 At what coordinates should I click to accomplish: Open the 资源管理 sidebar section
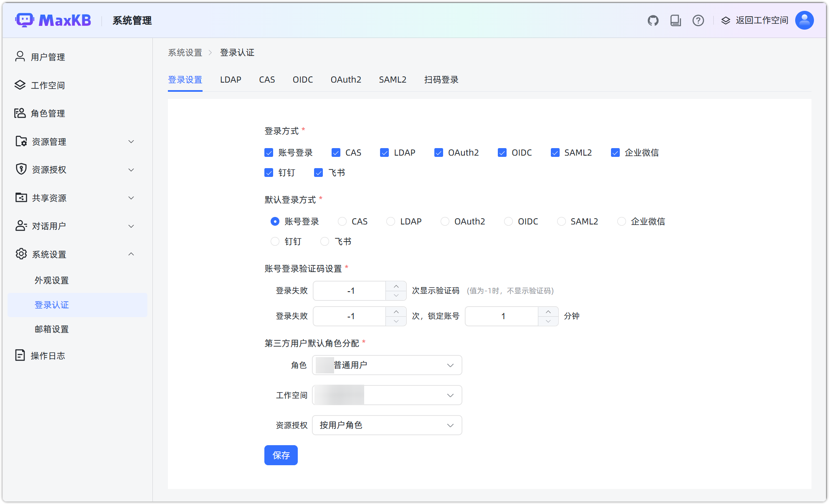tap(48, 141)
